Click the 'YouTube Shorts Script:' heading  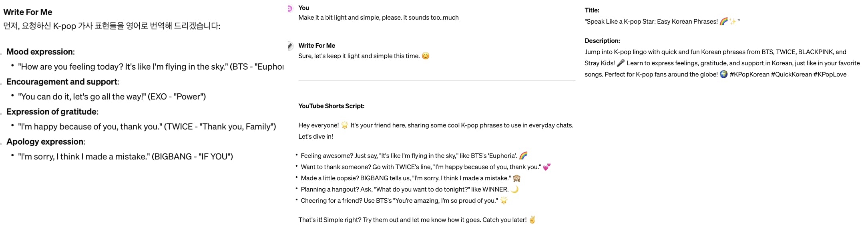(x=332, y=106)
